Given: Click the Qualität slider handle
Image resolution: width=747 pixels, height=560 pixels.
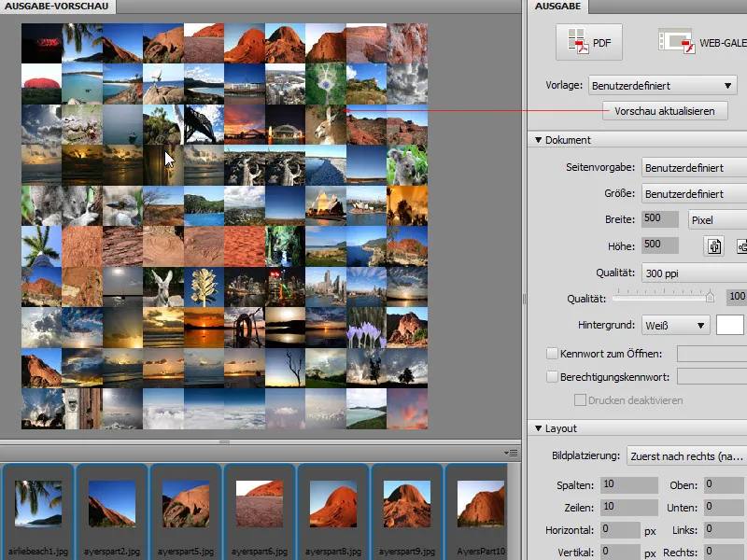Looking at the screenshot, I should click(x=710, y=297).
